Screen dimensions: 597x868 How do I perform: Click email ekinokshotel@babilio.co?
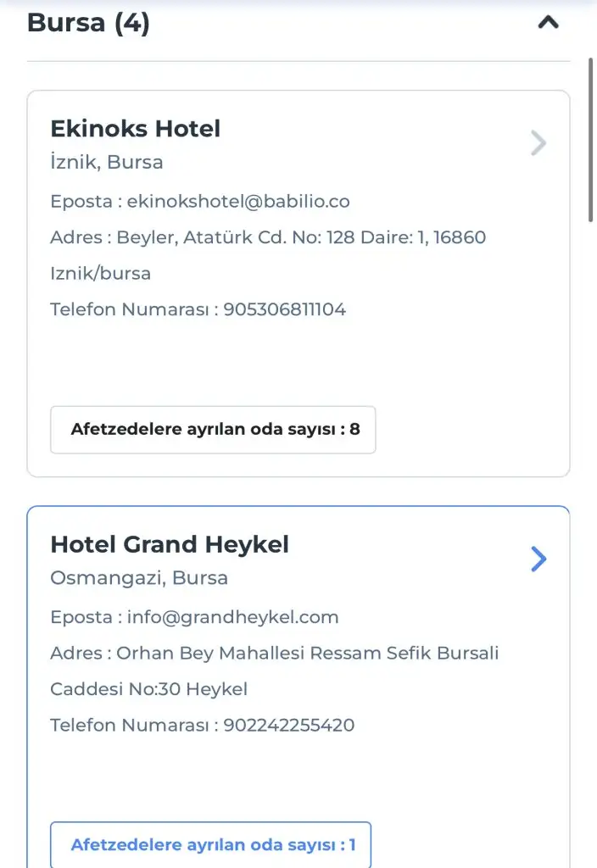(x=238, y=202)
